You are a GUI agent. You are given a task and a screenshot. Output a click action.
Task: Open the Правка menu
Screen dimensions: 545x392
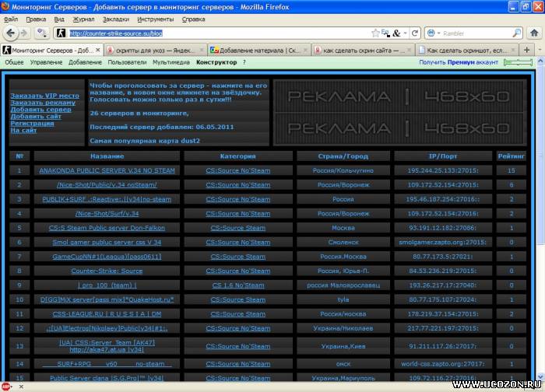click(36, 19)
